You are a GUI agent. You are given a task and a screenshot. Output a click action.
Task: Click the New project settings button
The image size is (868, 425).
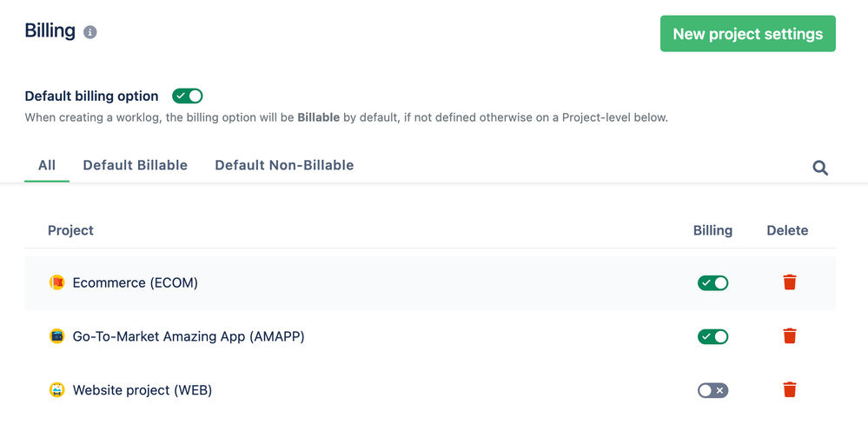(747, 34)
